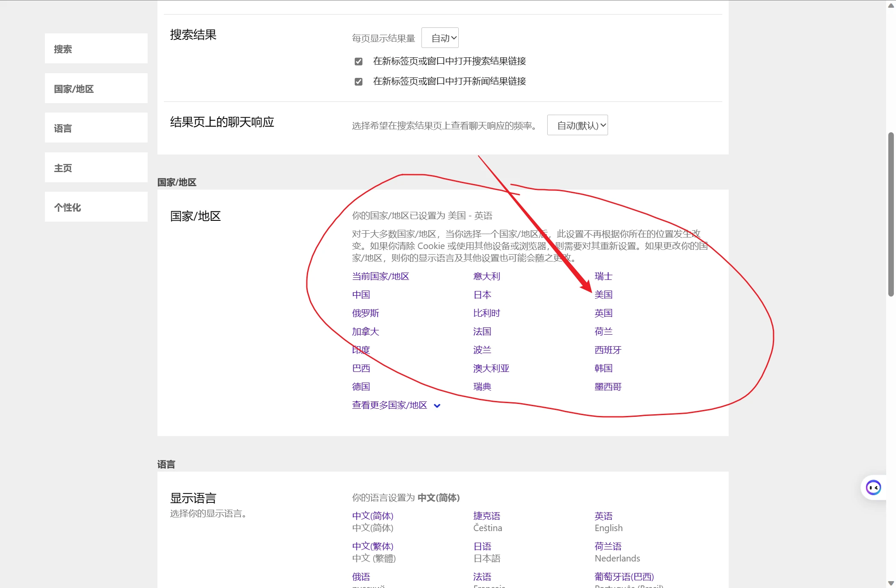Viewport: 896px width, 588px height.
Task: Choose 澳大利亚 from the country list
Action: pyautogui.click(x=491, y=368)
